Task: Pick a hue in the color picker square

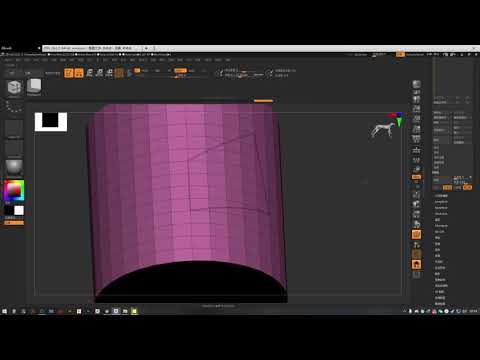Action: pos(14,190)
